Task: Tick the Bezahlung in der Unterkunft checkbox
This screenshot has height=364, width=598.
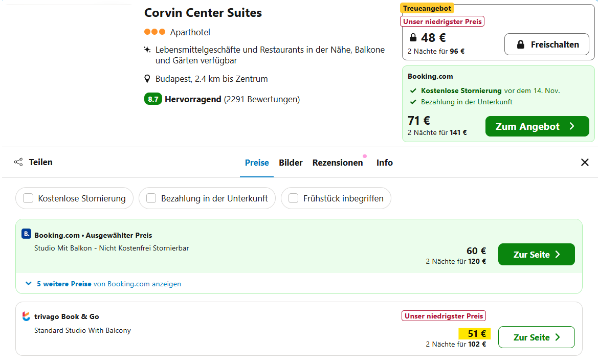Action: click(x=151, y=198)
